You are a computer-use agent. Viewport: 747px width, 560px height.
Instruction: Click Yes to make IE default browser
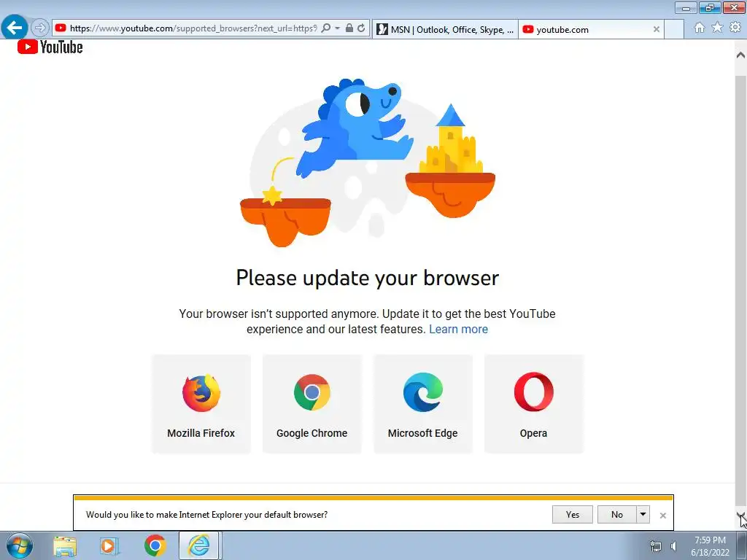click(572, 514)
